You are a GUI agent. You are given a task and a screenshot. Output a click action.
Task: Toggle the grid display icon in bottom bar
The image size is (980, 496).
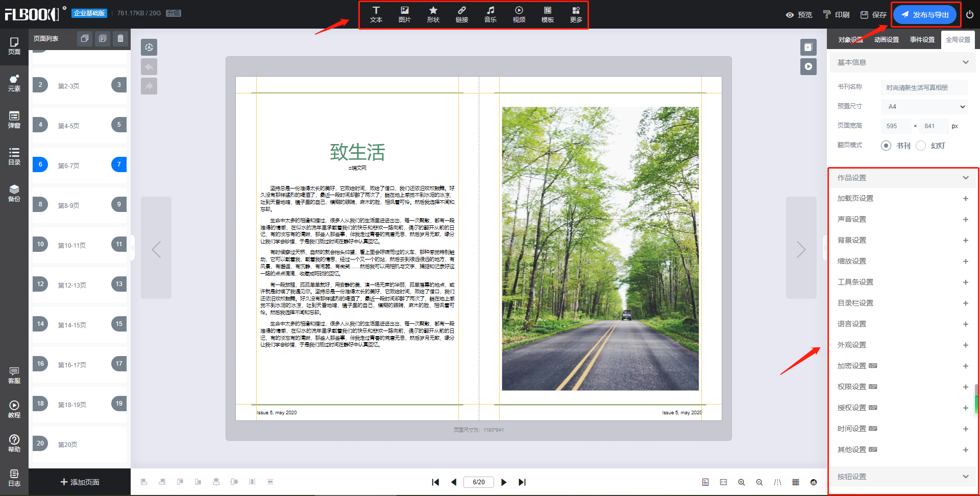pos(796,482)
